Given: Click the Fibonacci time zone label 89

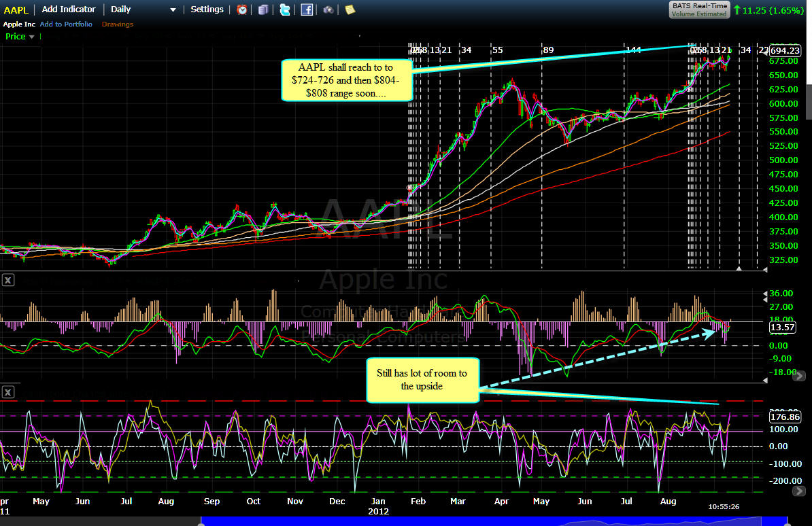Looking at the screenshot, I should pyautogui.click(x=548, y=50).
